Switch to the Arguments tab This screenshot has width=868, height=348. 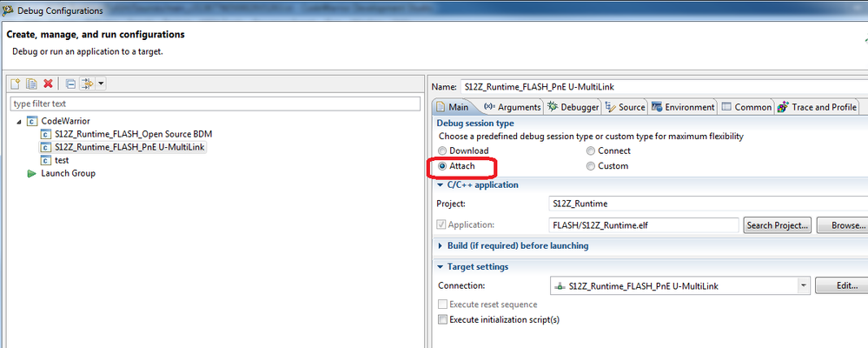(512, 107)
